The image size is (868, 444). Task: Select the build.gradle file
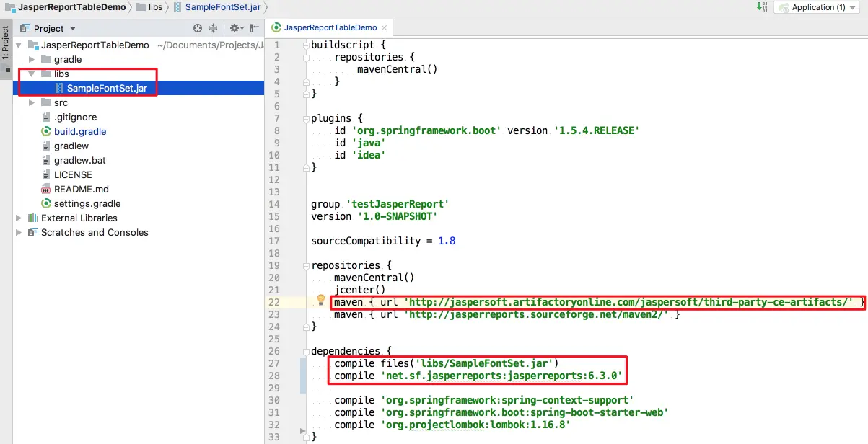coord(80,131)
